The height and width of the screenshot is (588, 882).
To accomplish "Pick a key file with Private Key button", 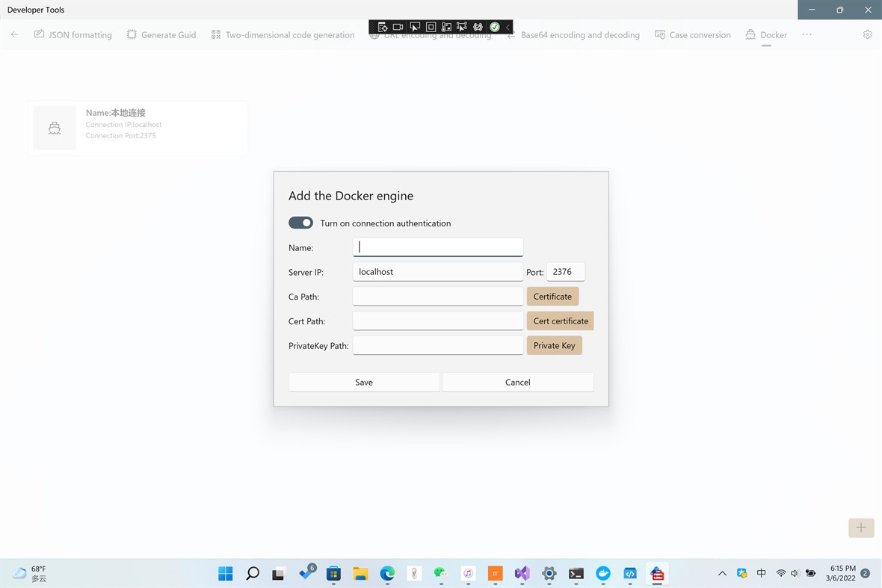I will [x=554, y=346].
